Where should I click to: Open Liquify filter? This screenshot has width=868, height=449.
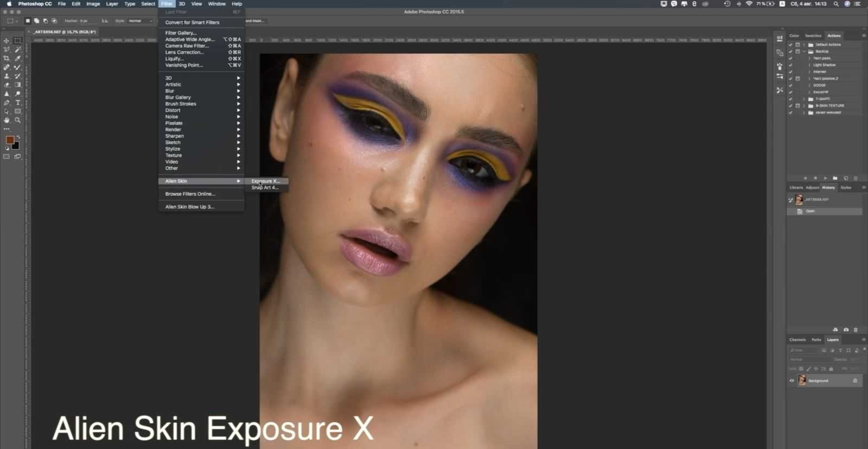pyautogui.click(x=201, y=59)
